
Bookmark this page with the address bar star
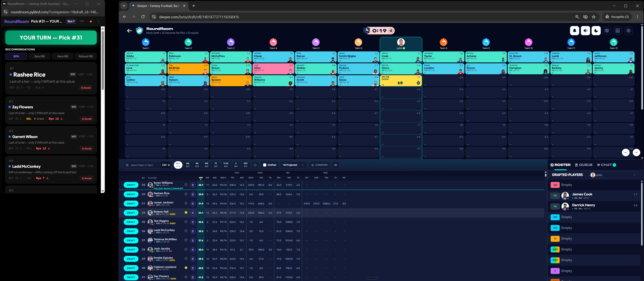point(594,17)
